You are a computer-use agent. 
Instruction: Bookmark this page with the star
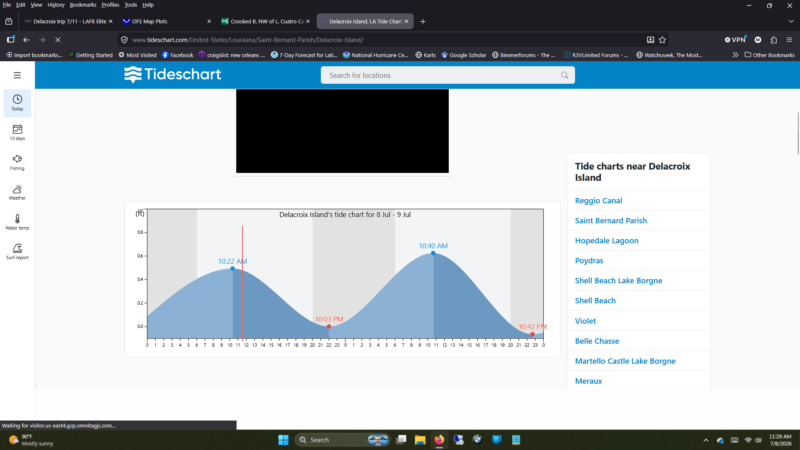pos(662,39)
